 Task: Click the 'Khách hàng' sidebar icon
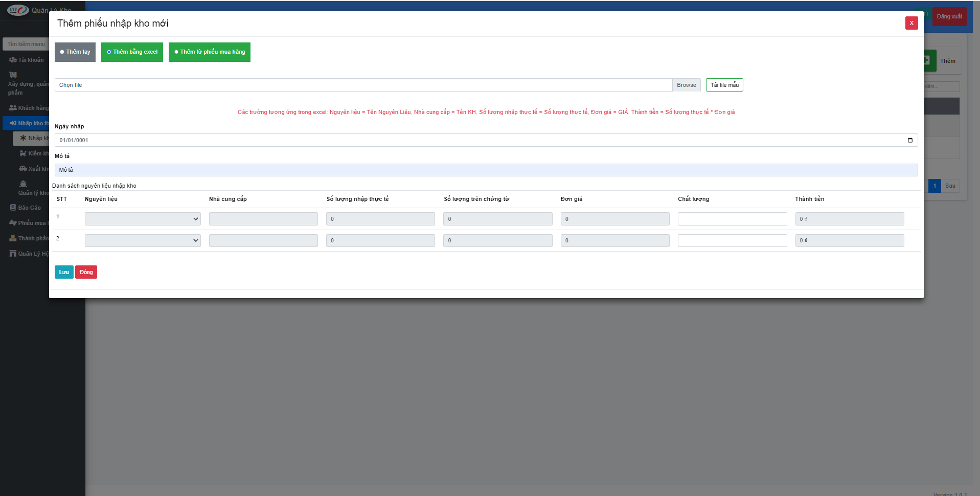(x=13, y=108)
